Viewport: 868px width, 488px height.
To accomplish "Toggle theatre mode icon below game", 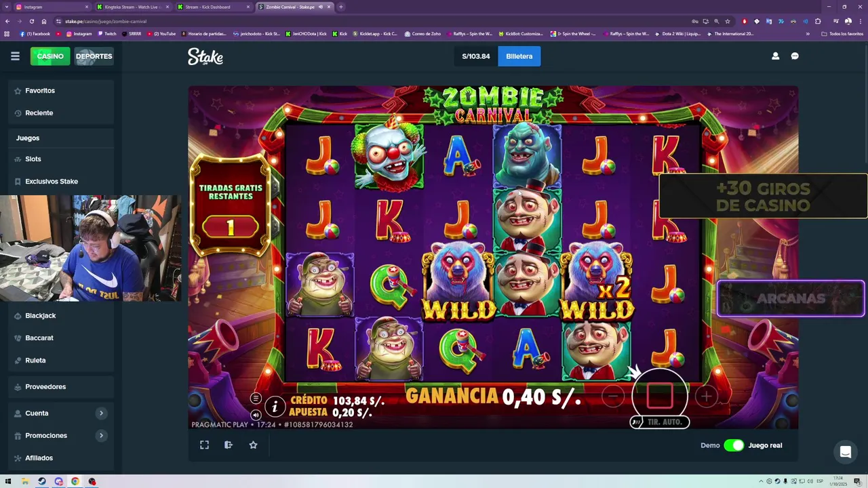I will tap(229, 445).
